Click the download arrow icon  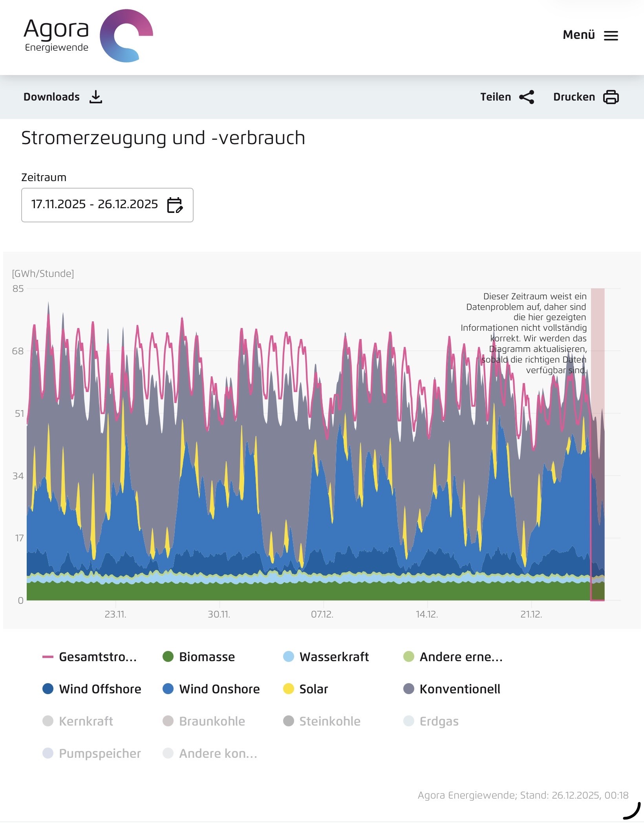(95, 97)
